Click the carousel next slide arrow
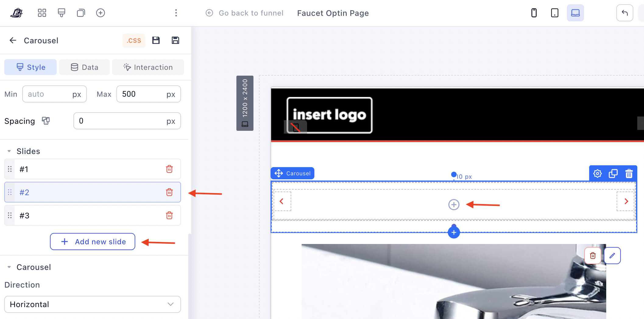Viewport: 644px width, 319px height. tap(626, 201)
